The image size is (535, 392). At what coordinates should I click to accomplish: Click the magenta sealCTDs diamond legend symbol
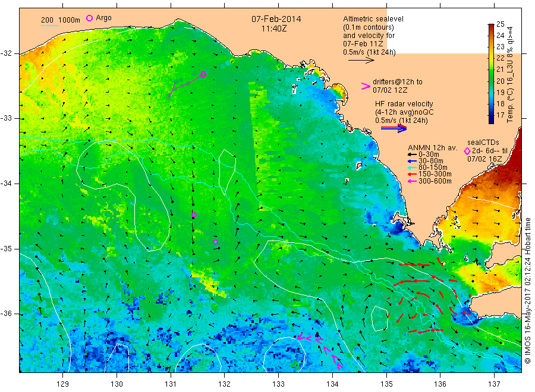click(x=467, y=151)
